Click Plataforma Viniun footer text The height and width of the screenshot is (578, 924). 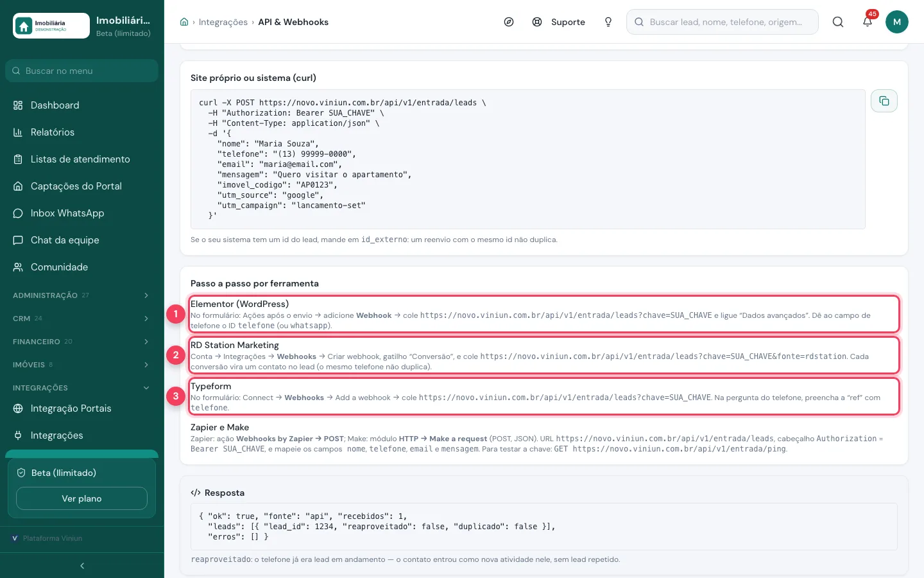pos(53,538)
